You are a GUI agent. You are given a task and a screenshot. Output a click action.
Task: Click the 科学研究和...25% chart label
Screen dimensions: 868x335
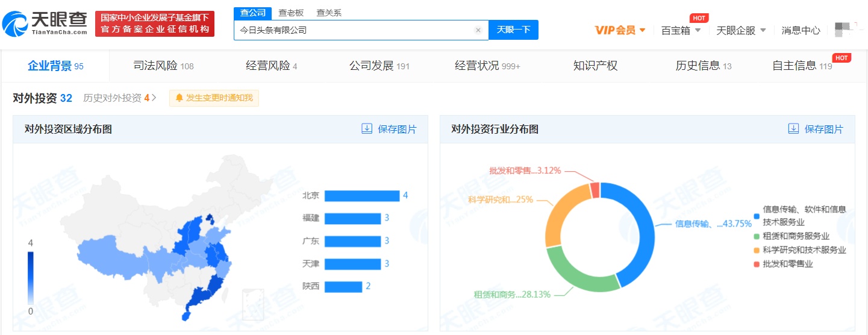(500, 199)
